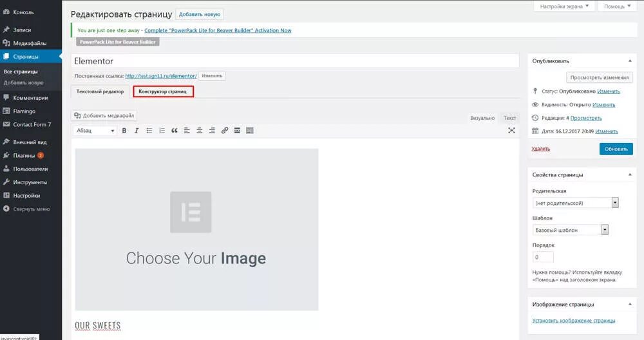The width and height of the screenshot is (644, 340).
Task: Open the Шаблон template dropdown
Action: coord(570,230)
